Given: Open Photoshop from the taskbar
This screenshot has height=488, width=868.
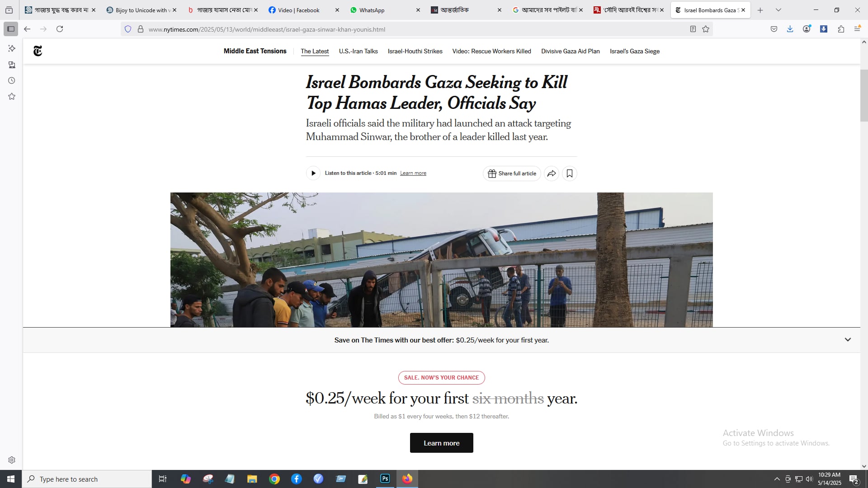Looking at the screenshot, I should pyautogui.click(x=385, y=479).
